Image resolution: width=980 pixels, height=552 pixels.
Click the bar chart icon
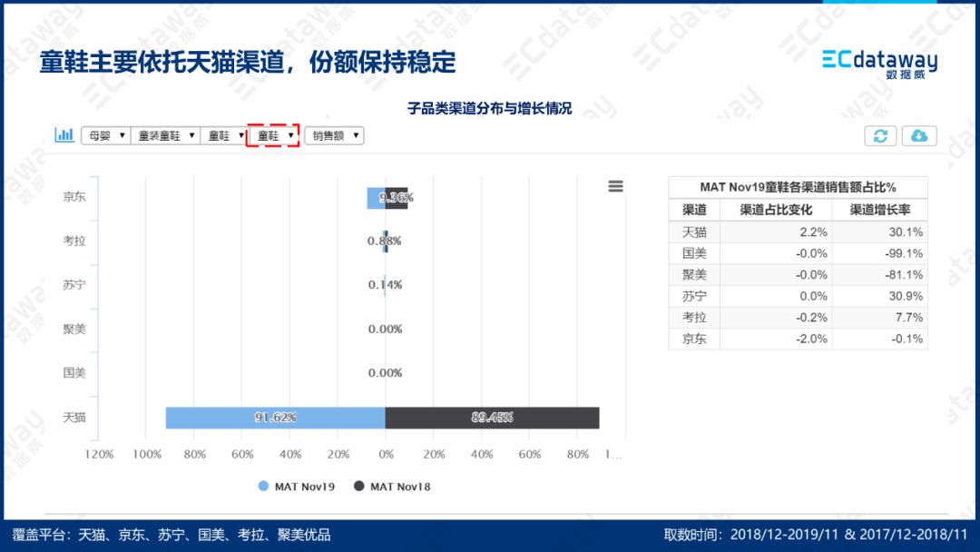[64, 134]
